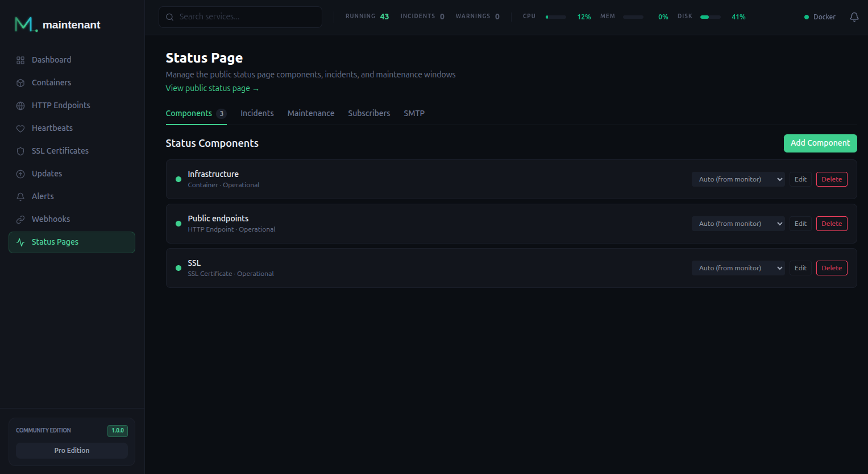Open the SSL component status dropdown
The height and width of the screenshot is (474, 868).
738,267
